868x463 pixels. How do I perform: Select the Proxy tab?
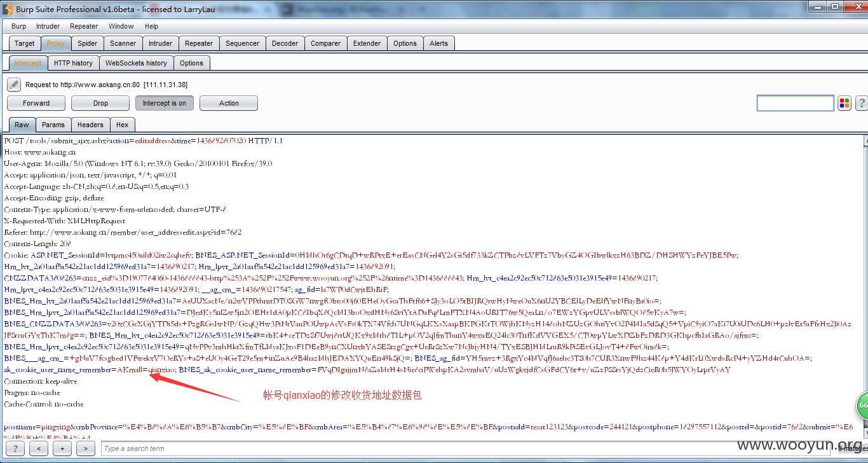[55, 43]
